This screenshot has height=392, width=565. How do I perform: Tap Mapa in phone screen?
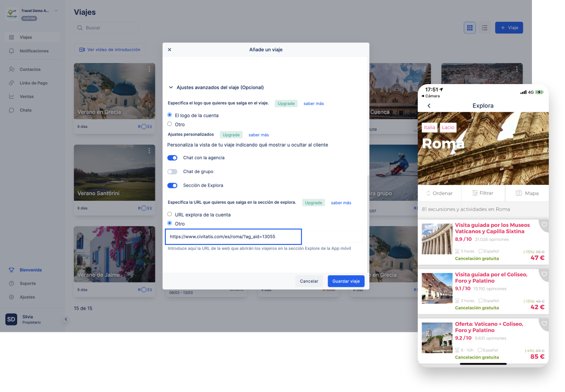coord(527,193)
